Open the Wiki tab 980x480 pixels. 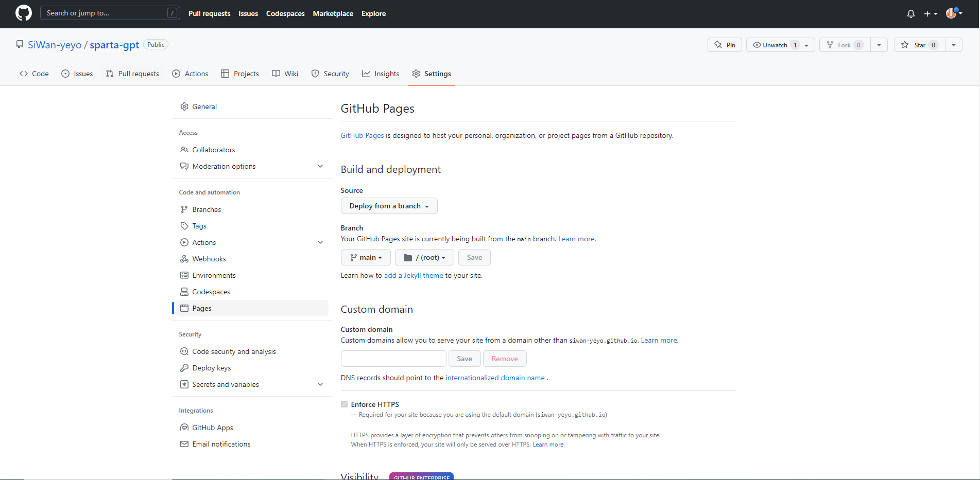click(285, 74)
